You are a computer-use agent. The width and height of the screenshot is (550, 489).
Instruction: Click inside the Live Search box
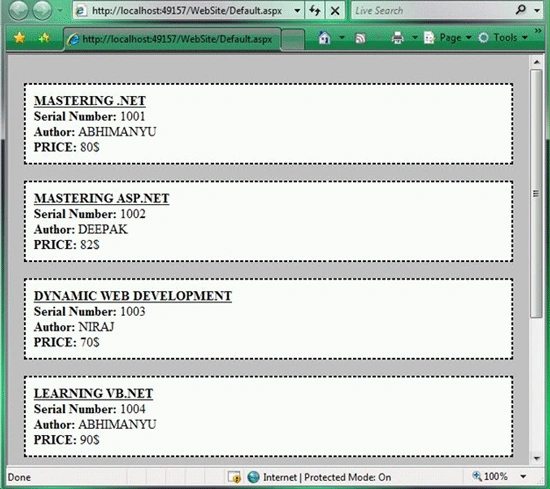431,11
